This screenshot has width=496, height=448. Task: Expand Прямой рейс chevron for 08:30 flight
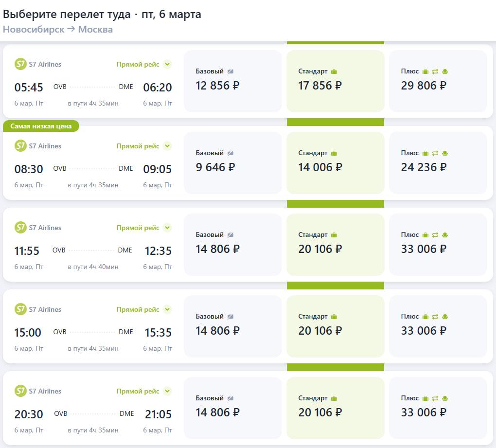(167, 146)
